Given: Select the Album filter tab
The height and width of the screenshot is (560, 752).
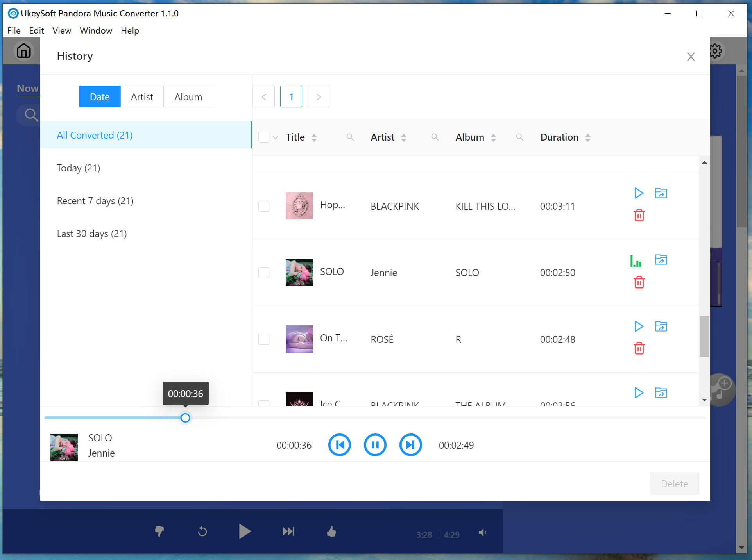Looking at the screenshot, I should click(x=188, y=96).
